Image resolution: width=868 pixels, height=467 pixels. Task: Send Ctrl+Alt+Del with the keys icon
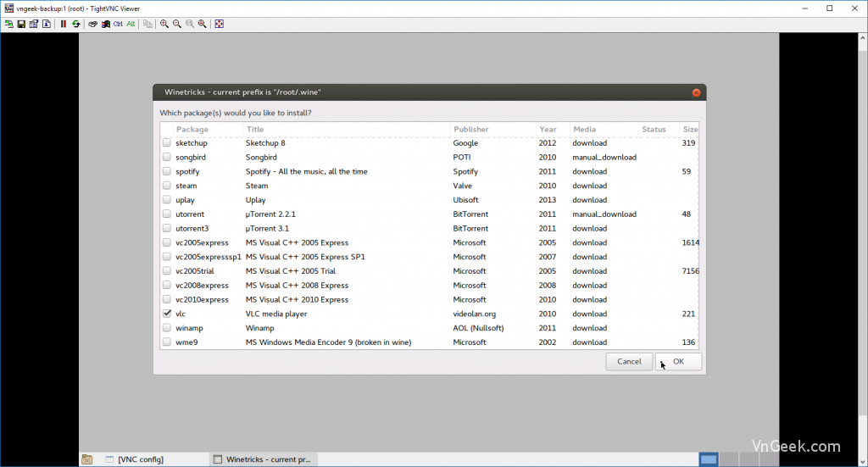(92, 24)
